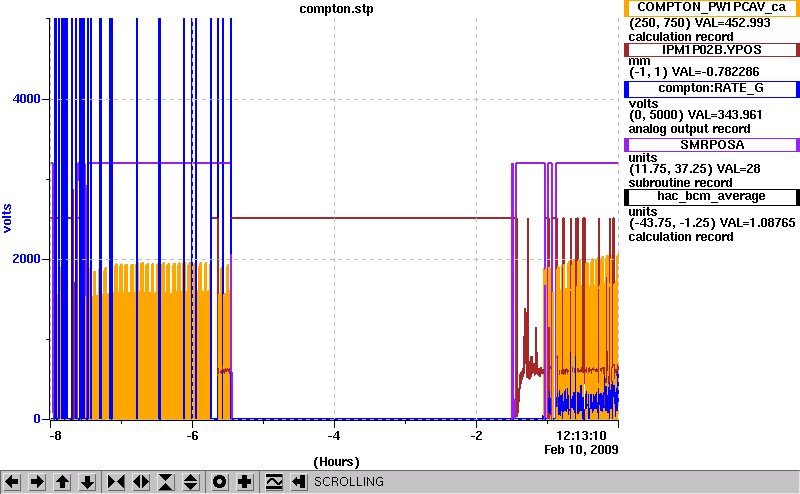Click the 2000 y-axis label

[27, 258]
